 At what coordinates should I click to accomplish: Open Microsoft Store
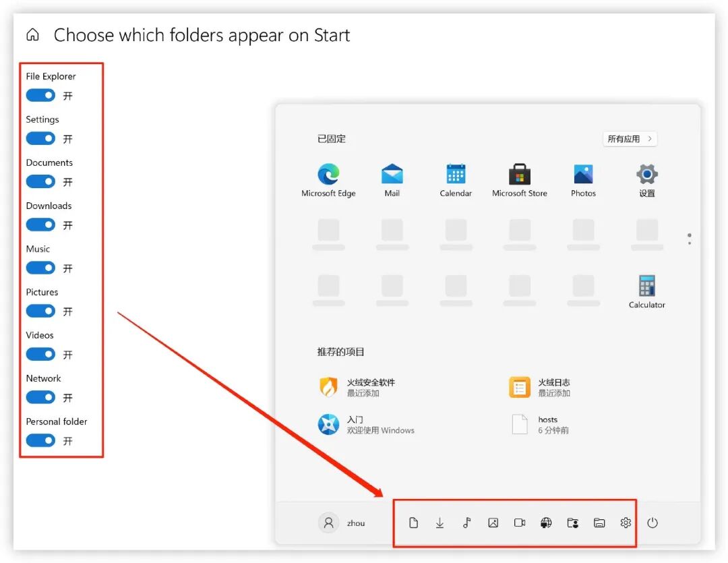520,180
